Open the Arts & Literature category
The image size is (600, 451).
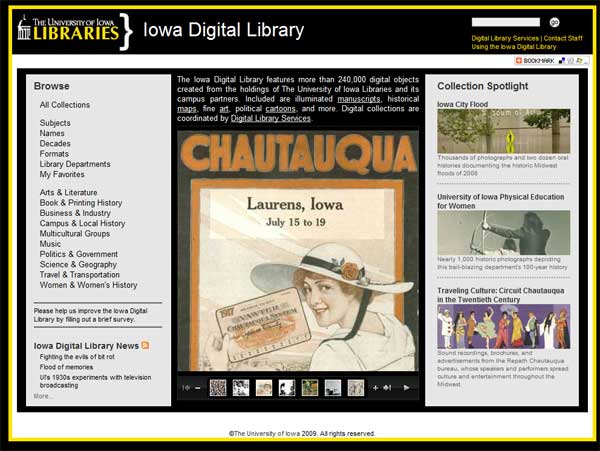coord(69,192)
